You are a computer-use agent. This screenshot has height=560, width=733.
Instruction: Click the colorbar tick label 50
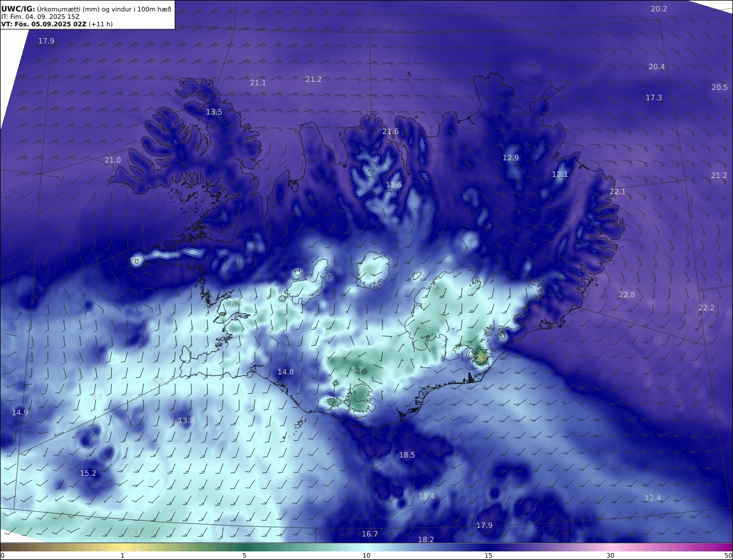pos(728,555)
